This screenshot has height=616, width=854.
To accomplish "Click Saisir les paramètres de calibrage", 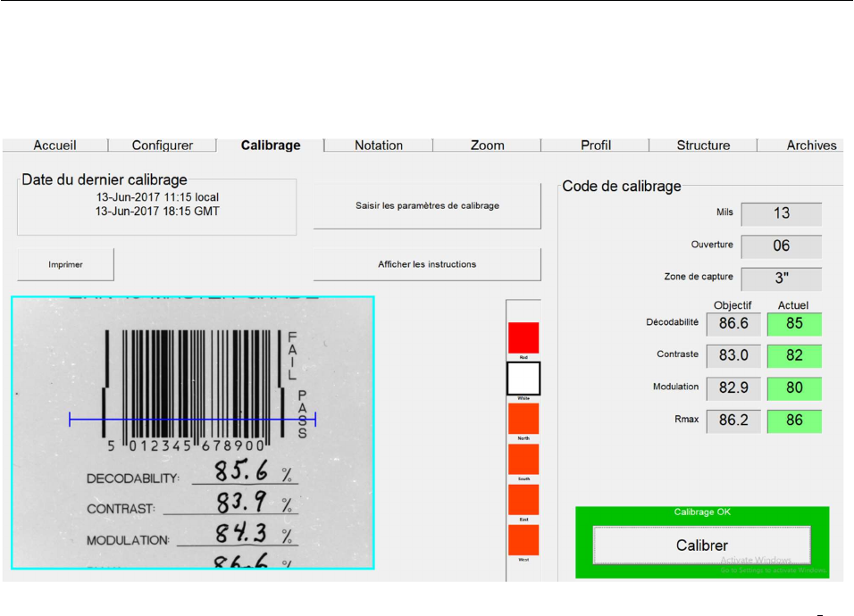I will (x=427, y=205).
